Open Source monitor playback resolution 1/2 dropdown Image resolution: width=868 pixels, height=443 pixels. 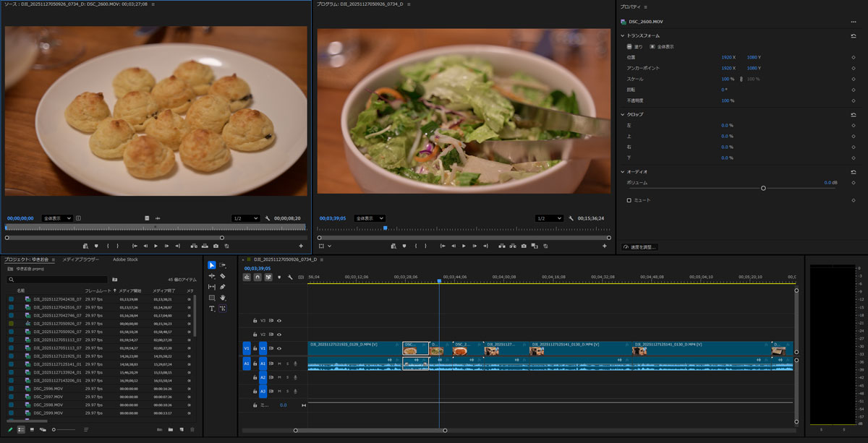click(246, 218)
